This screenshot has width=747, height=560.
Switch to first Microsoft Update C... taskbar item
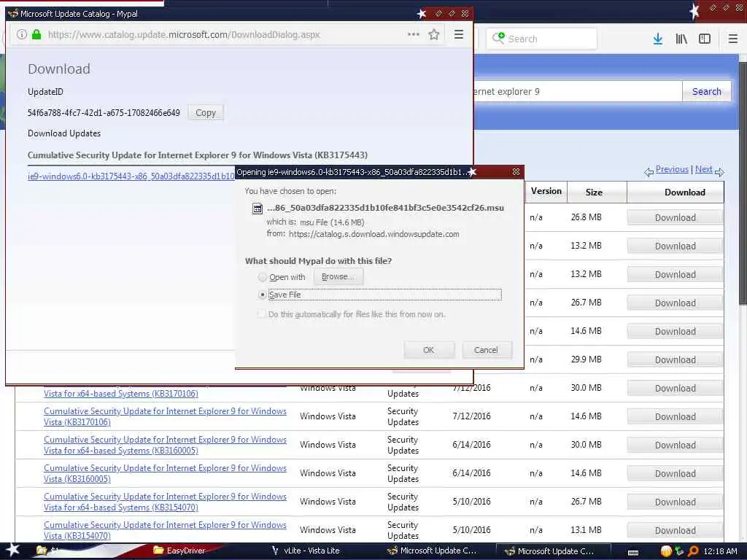coord(433,551)
